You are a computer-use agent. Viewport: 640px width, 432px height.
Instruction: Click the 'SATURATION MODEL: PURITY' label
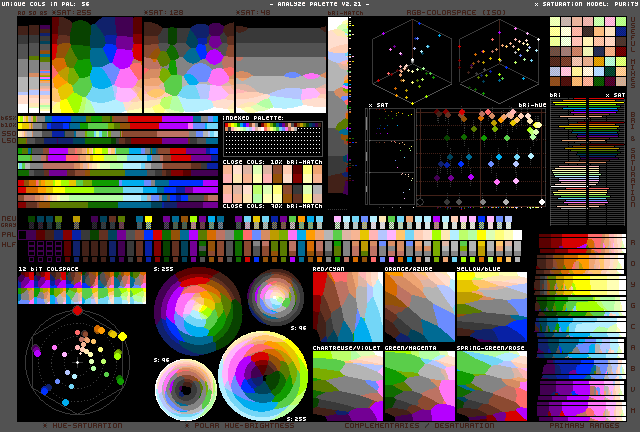tap(587, 4)
